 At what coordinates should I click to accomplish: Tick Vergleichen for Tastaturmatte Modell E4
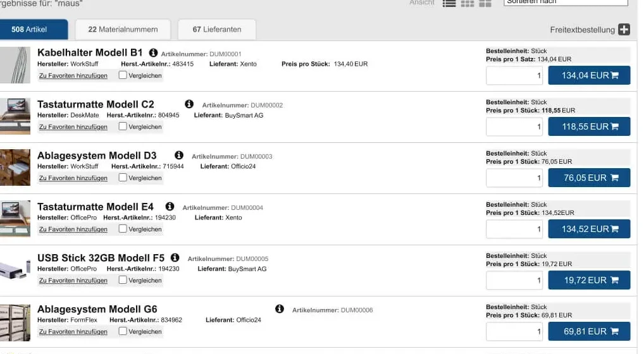122,228
